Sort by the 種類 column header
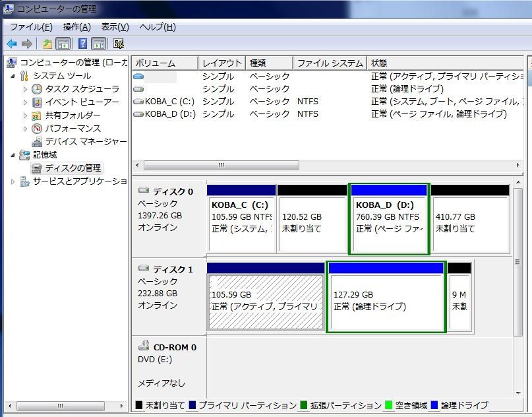 pos(269,63)
